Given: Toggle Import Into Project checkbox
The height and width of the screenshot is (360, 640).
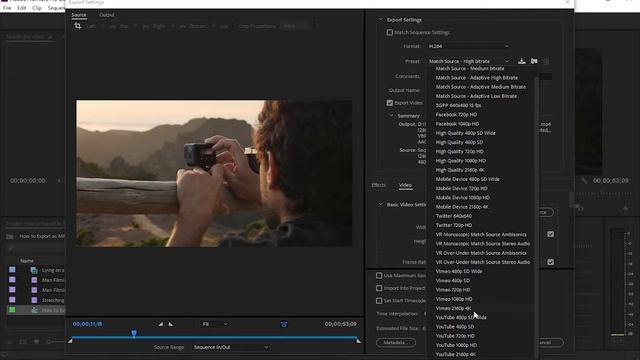Looking at the screenshot, I should pos(379,288).
